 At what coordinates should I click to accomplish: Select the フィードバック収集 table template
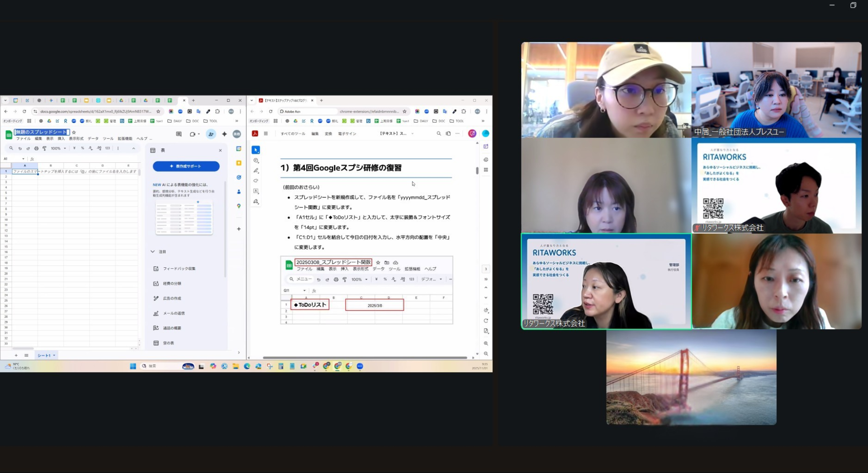tap(179, 269)
